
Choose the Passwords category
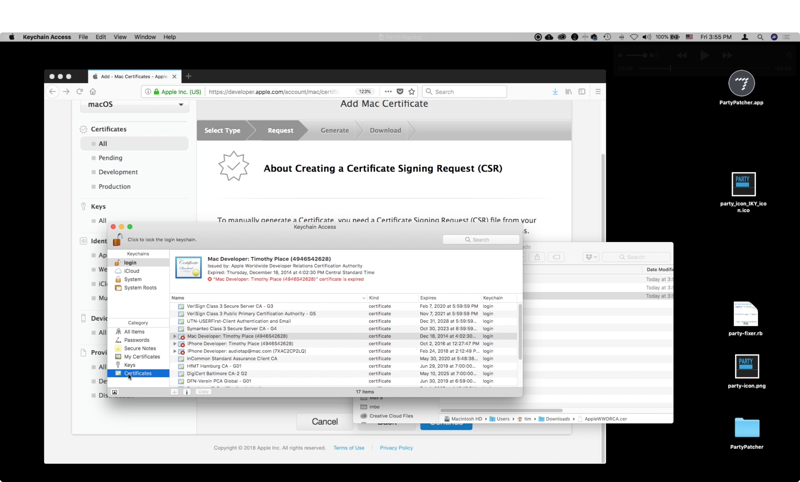coord(138,340)
